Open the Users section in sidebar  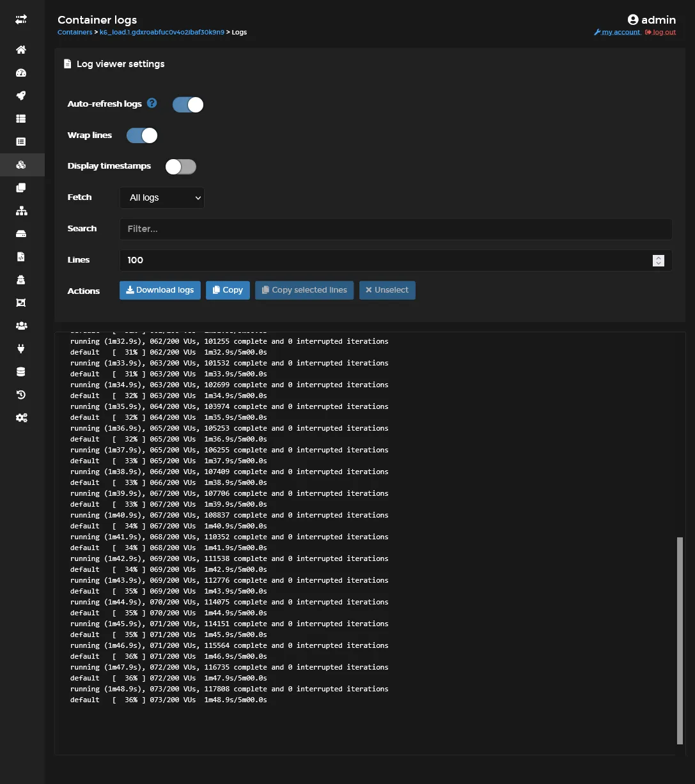(x=20, y=325)
